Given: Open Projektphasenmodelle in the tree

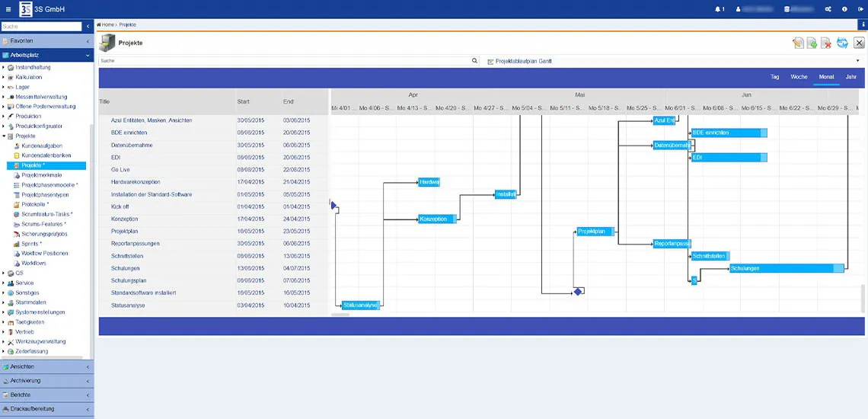Looking at the screenshot, I should 49,185.
